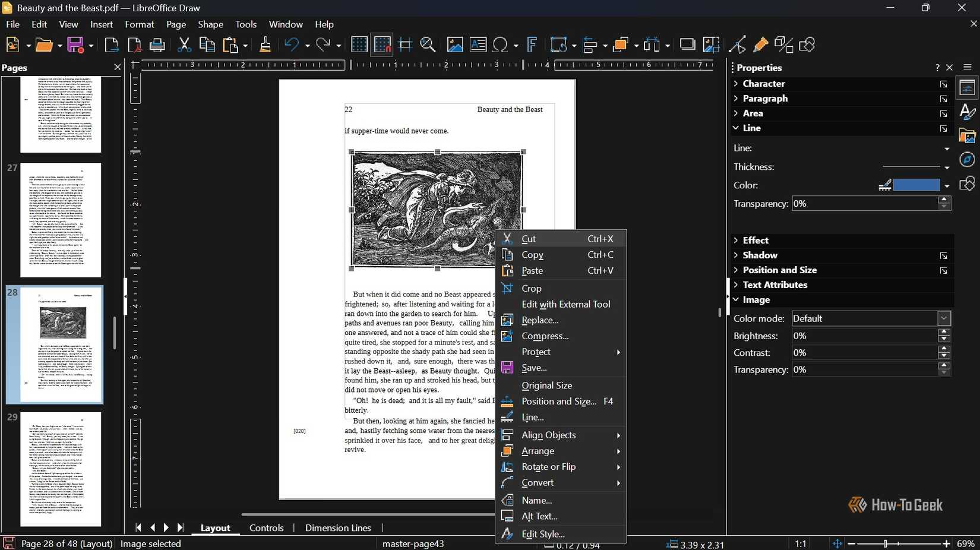Screen dimensions: 980x550
Task: Increase Brightness with the up stepper
Action: click(x=944, y=332)
